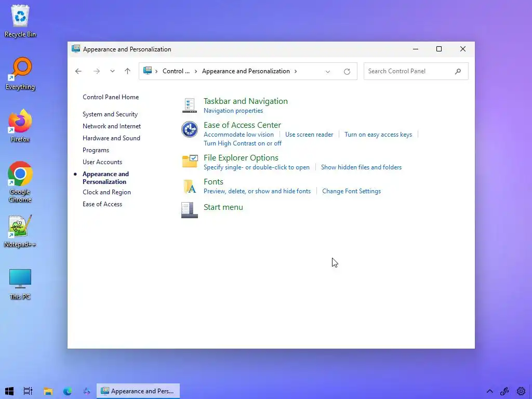This screenshot has height=399, width=532.
Task: Open the Ease of Access Center icon
Action: (x=189, y=129)
